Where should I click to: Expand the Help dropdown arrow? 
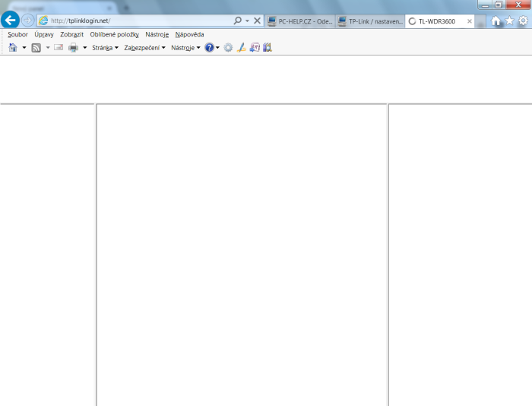217,48
